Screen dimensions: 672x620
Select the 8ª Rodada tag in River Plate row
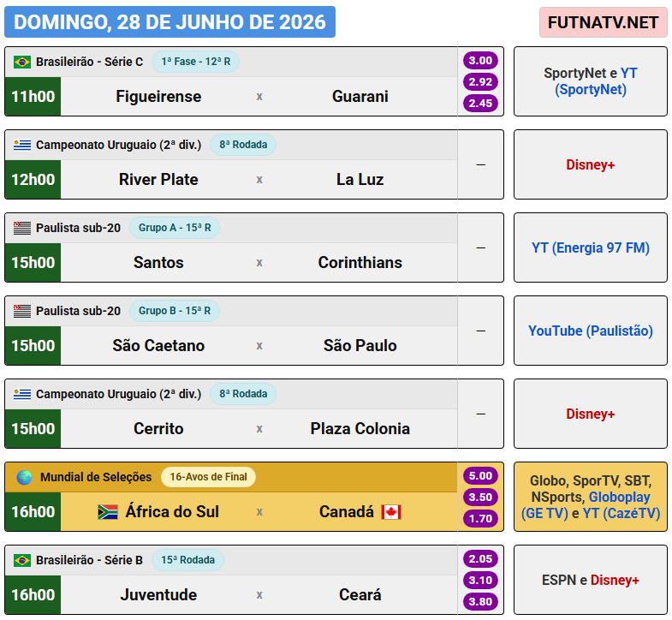coord(243,145)
